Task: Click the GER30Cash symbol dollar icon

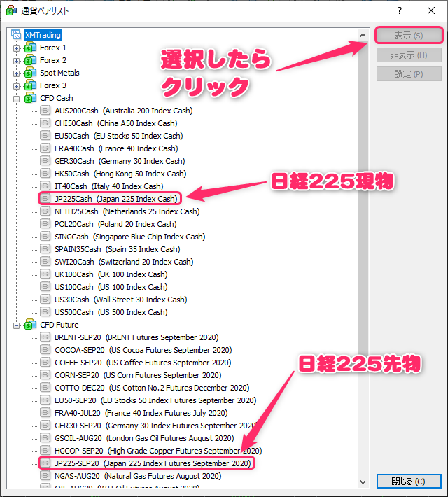Action: [x=45, y=161]
